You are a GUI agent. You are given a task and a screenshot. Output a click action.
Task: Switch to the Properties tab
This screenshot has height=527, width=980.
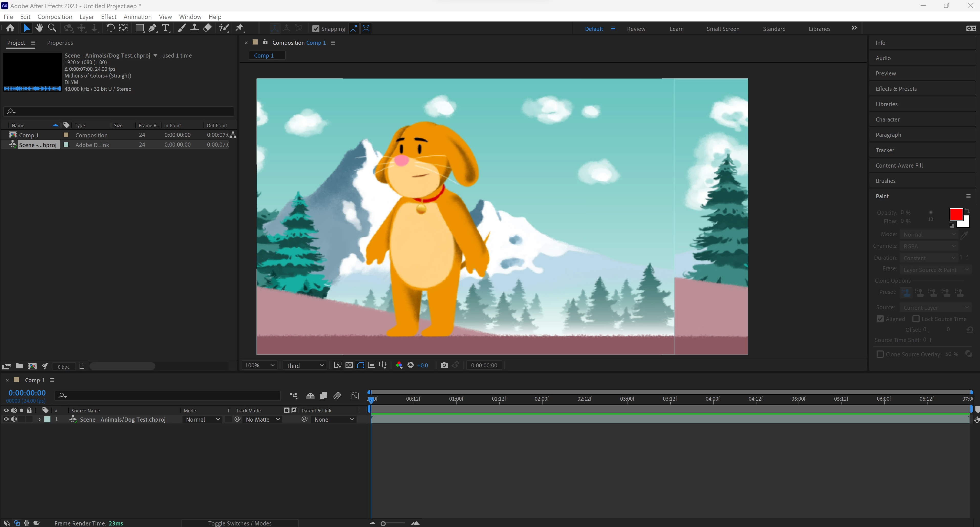click(x=60, y=42)
